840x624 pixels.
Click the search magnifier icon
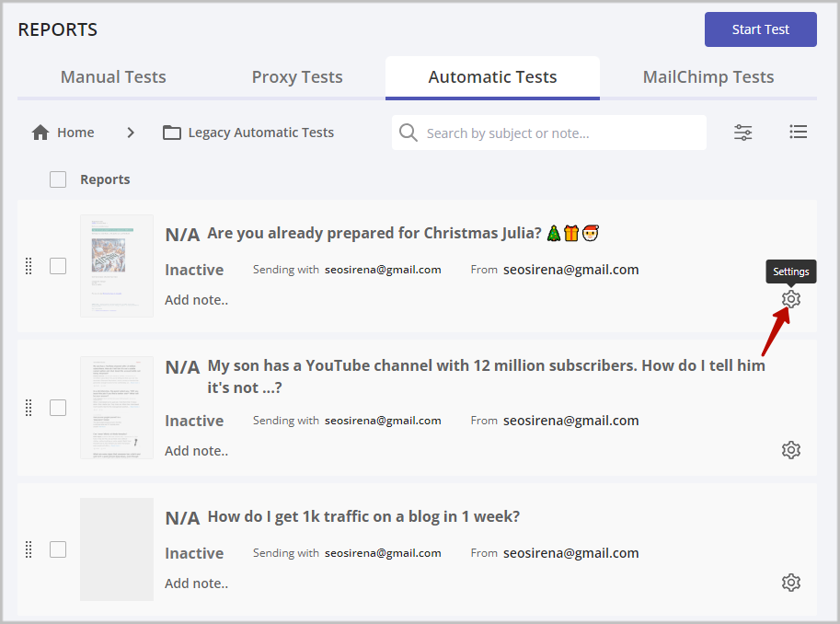click(408, 133)
